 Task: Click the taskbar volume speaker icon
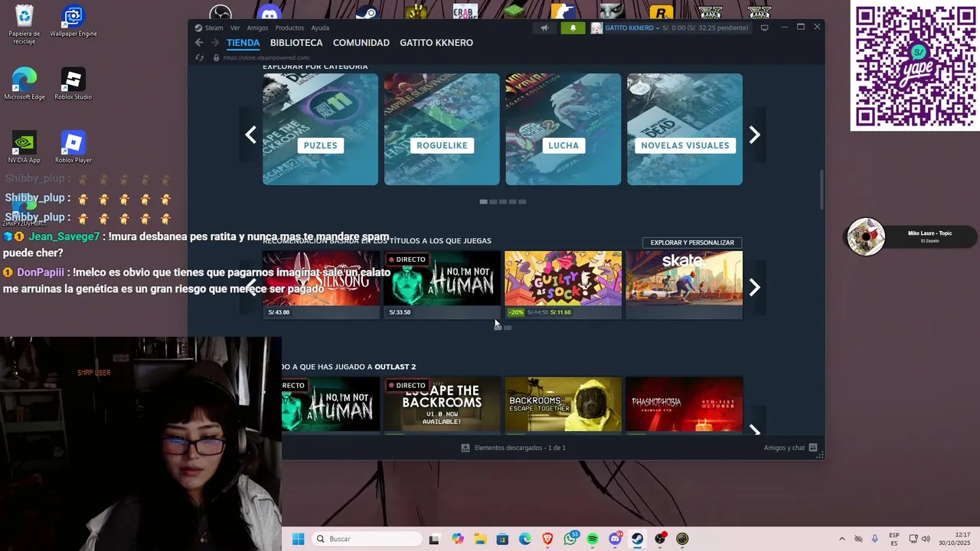(926, 539)
